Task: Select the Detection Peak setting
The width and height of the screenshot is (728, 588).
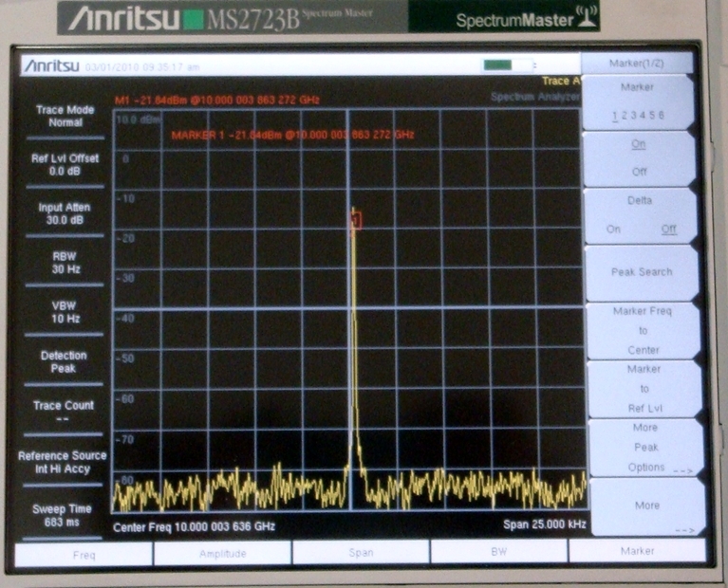Action: point(64,361)
